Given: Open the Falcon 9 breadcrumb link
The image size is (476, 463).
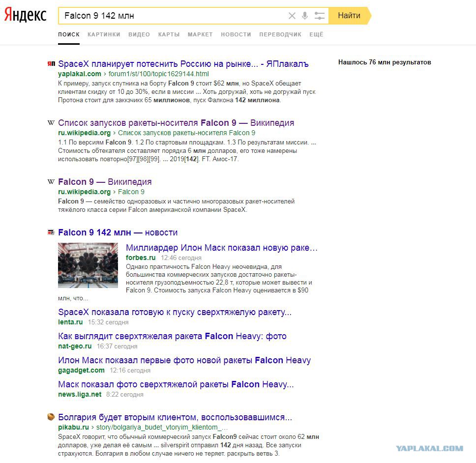Looking at the screenshot, I should (131, 192).
